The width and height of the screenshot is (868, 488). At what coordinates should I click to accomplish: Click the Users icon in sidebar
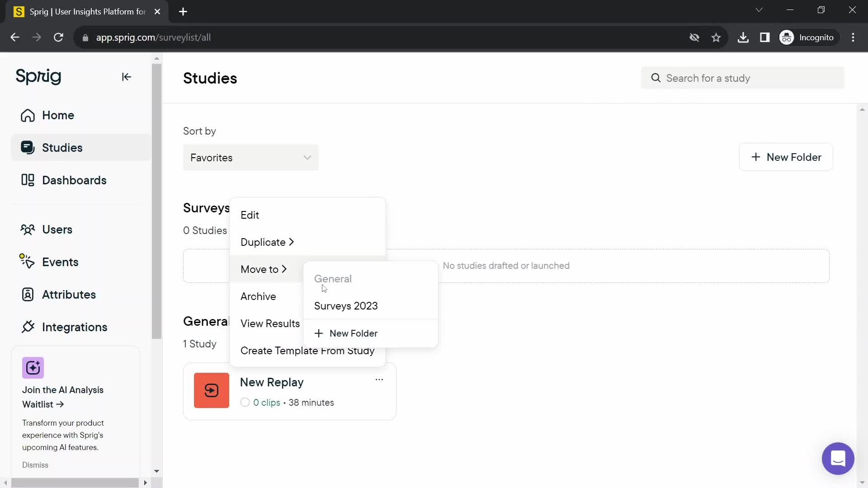coord(27,230)
